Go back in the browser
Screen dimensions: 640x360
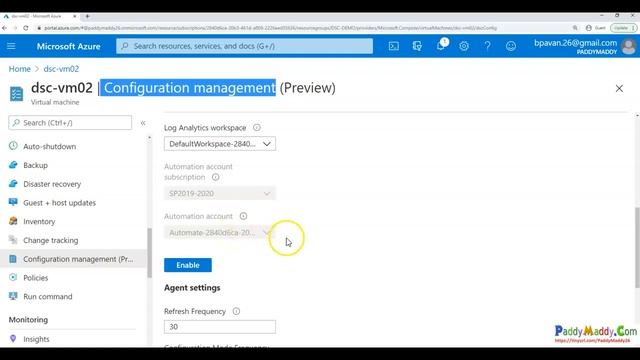pos(4,28)
